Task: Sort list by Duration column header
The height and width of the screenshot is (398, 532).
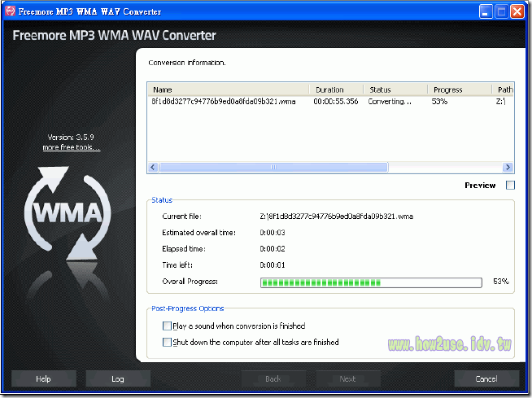Action: point(335,90)
